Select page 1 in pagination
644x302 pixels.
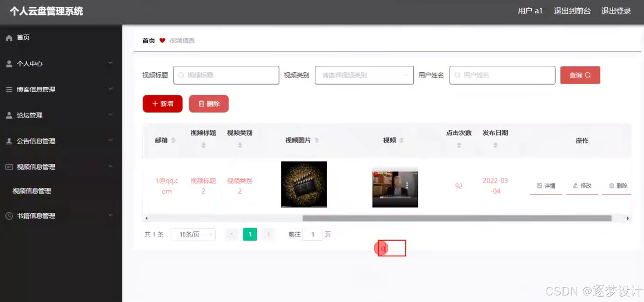(x=250, y=234)
